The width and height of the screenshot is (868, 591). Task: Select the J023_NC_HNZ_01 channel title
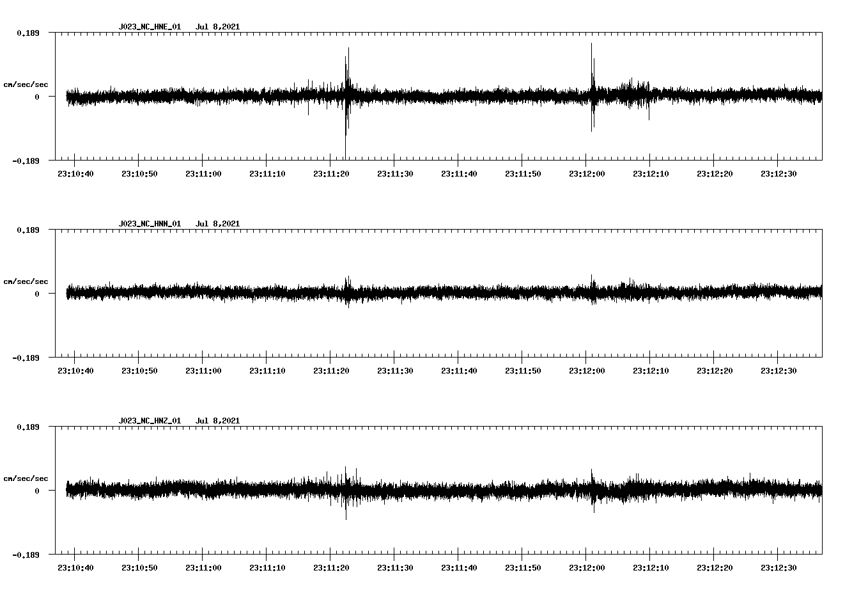(148, 420)
